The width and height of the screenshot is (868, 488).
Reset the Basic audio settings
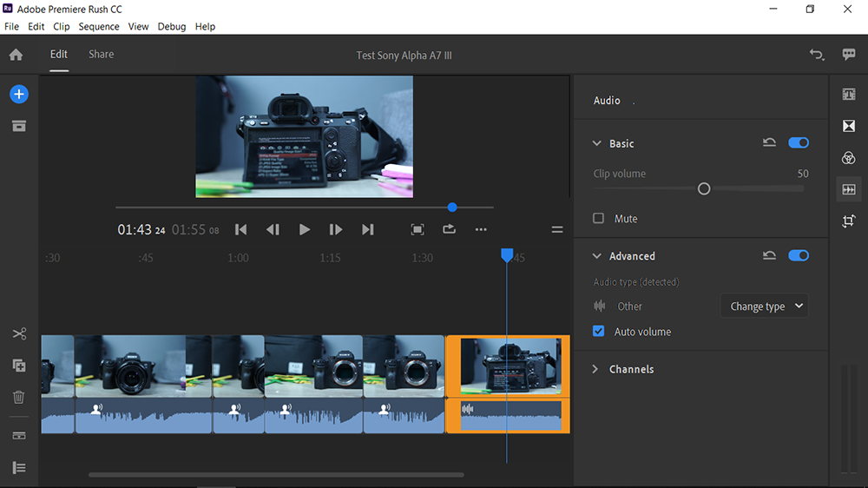(769, 143)
